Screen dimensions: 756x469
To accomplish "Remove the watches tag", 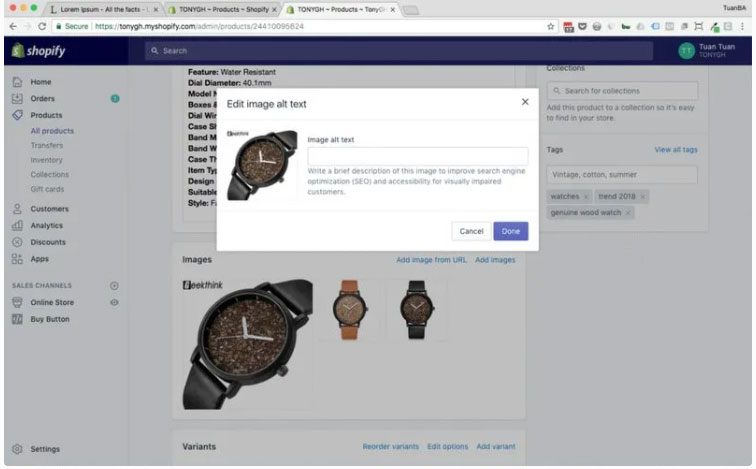I will pos(586,197).
